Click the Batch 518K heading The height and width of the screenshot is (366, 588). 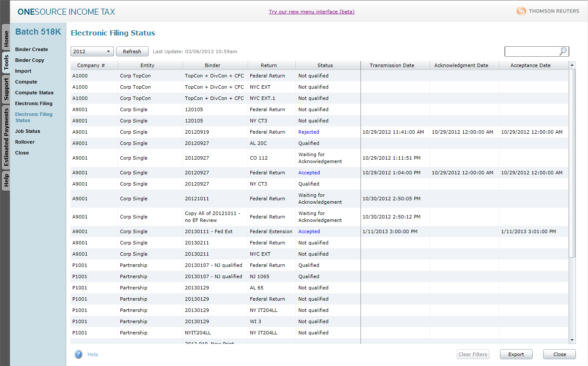[38, 32]
